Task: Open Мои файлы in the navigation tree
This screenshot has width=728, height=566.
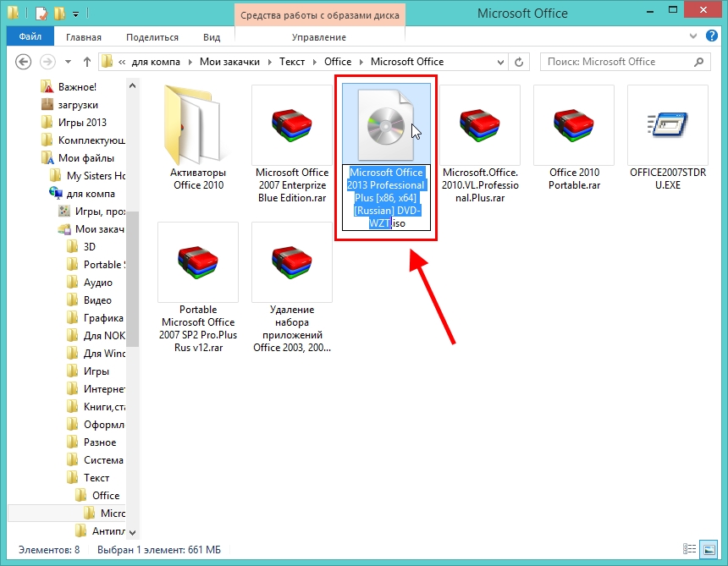Action: [78, 157]
